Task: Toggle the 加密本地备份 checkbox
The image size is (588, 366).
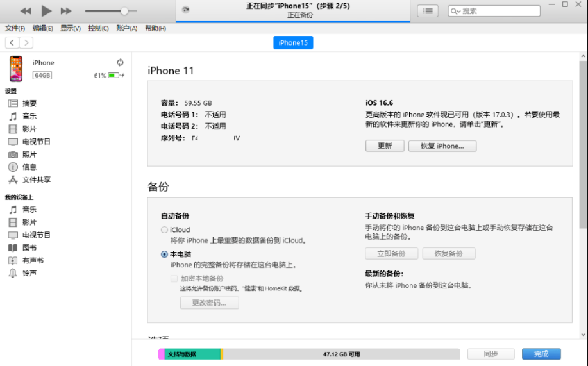Action: [x=174, y=278]
